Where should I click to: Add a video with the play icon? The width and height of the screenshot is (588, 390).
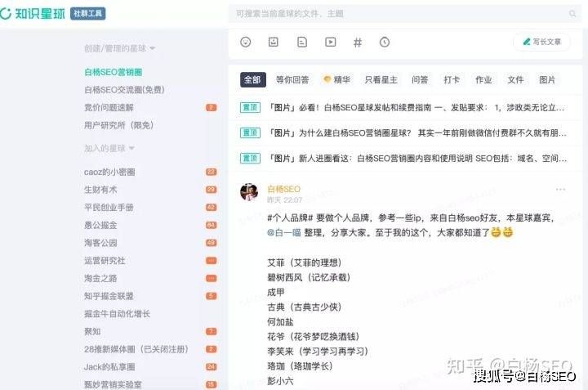331,42
